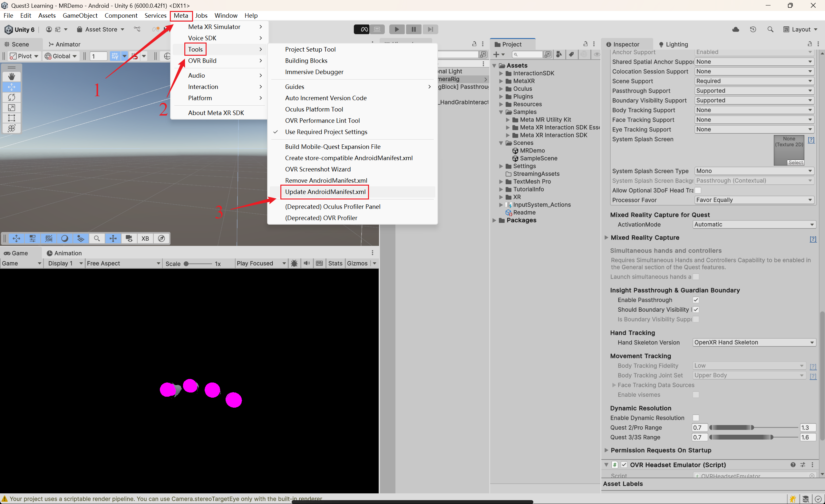Select the Rotate tool in scene

11,97
